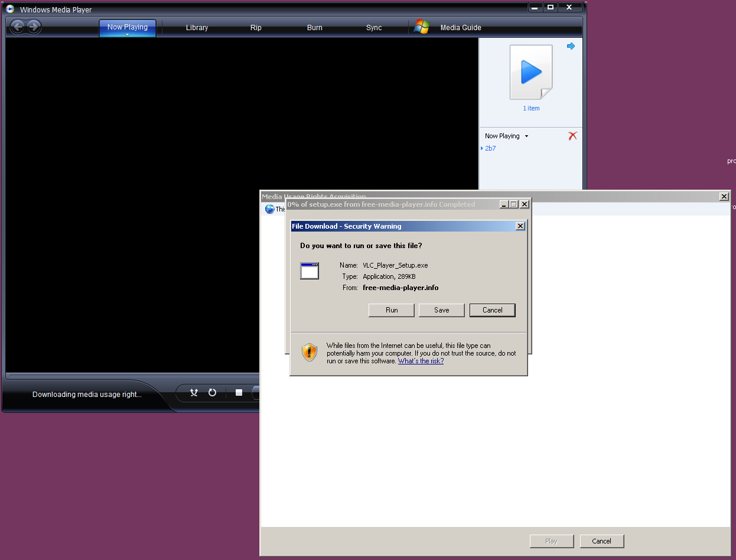Image resolution: width=736 pixels, height=560 pixels.
Task: Click the '1 item' link
Action: (531, 108)
